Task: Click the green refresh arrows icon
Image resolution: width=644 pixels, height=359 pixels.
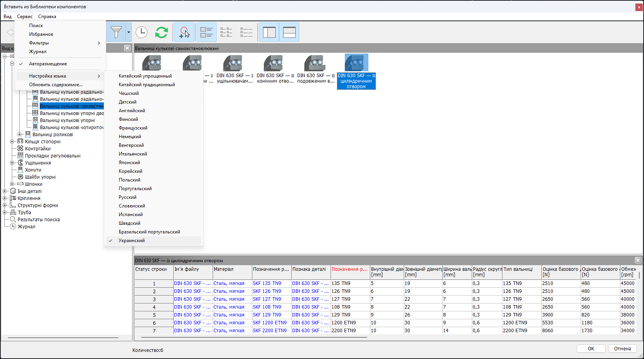Action: 162,32
